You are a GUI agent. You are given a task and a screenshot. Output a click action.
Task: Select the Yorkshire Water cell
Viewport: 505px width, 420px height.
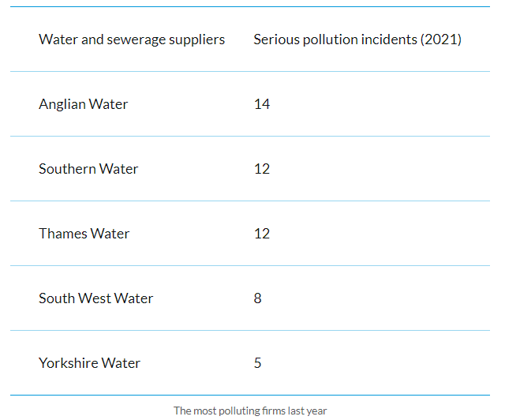point(89,363)
